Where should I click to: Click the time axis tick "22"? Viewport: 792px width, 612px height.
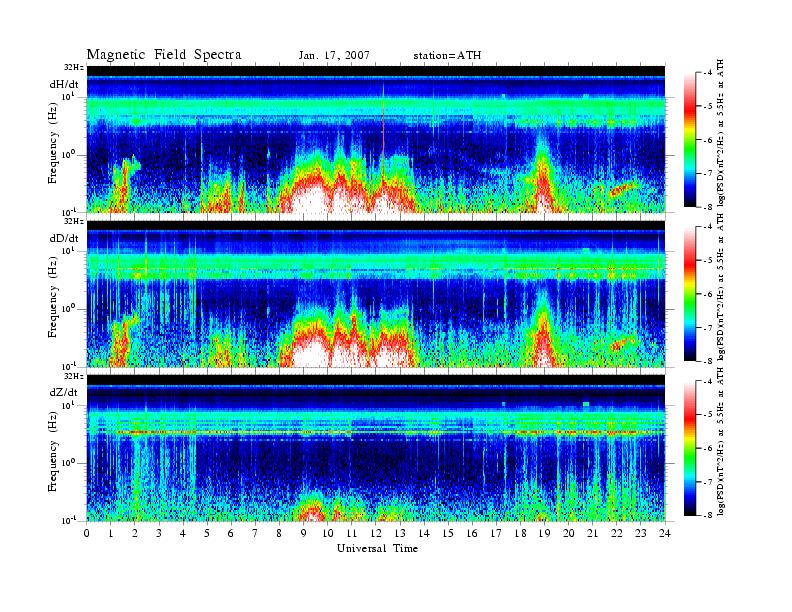pyautogui.click(x=617, y=533)
